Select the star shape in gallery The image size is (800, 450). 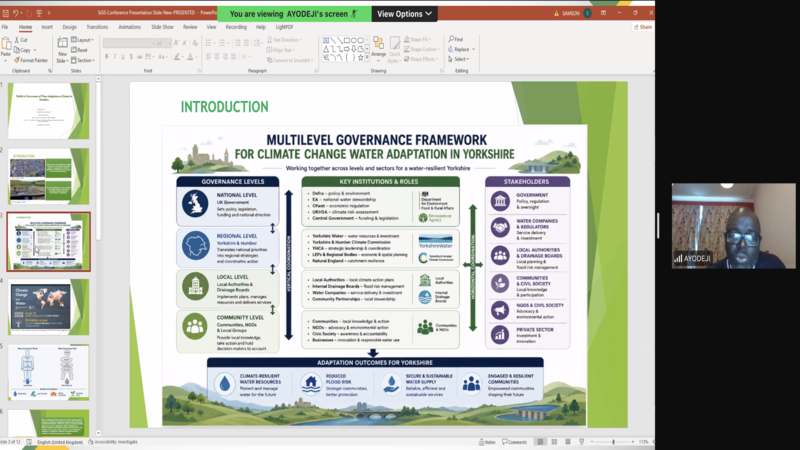[x=360, y=58]
